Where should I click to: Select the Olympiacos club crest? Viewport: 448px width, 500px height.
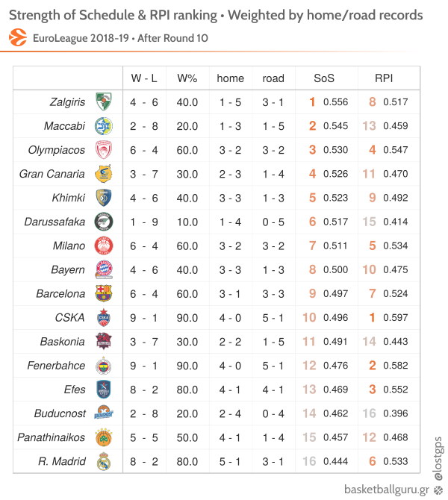click(104, 150)
